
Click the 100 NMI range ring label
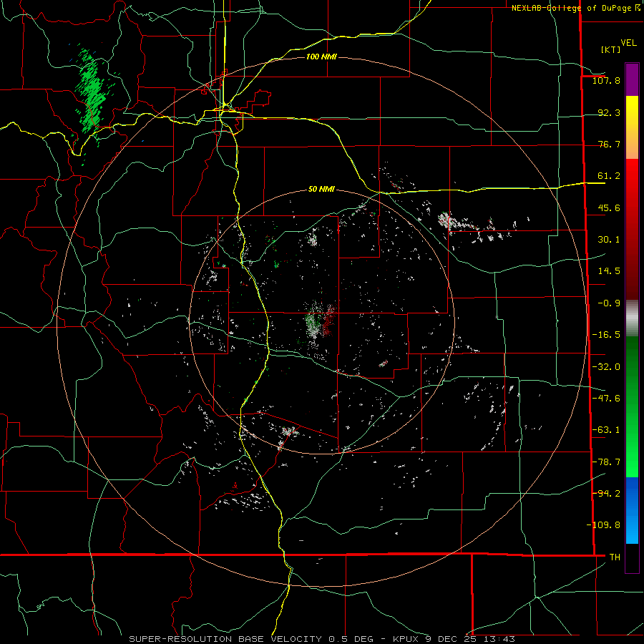tap(321, 57)
